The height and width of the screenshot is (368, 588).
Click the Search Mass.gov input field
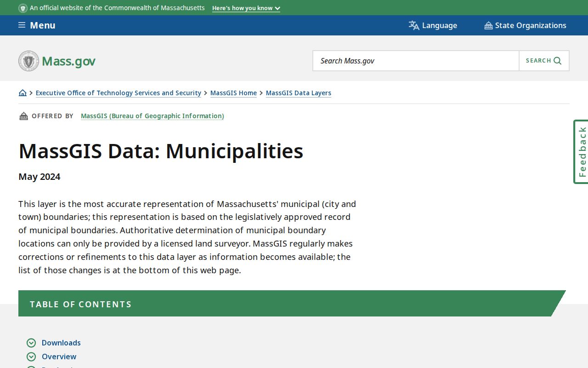[416, 61]
